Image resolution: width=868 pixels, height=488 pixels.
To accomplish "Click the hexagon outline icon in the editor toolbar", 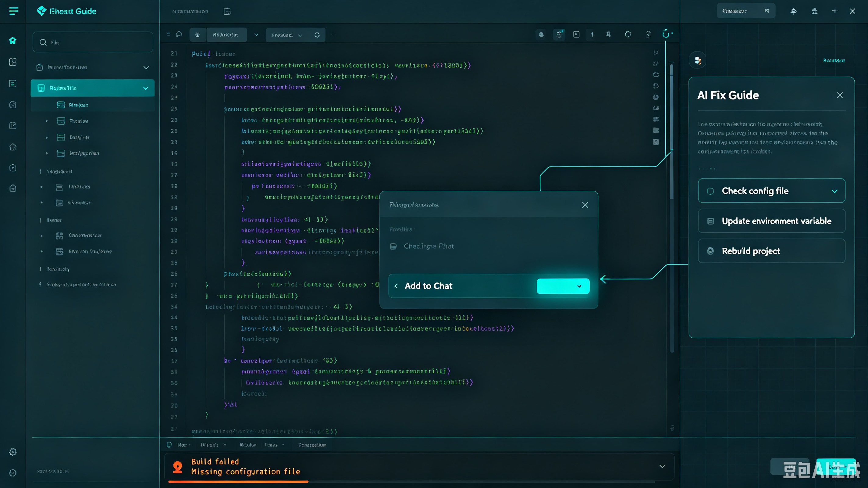I will [628, 34].
